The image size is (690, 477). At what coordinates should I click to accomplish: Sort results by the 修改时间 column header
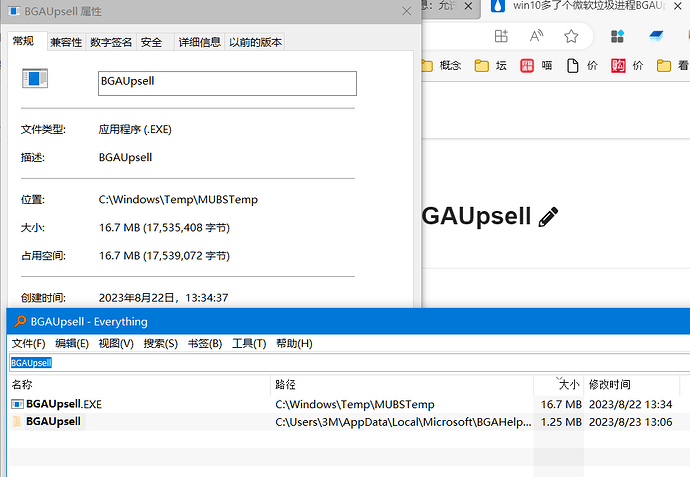point(610,384)
